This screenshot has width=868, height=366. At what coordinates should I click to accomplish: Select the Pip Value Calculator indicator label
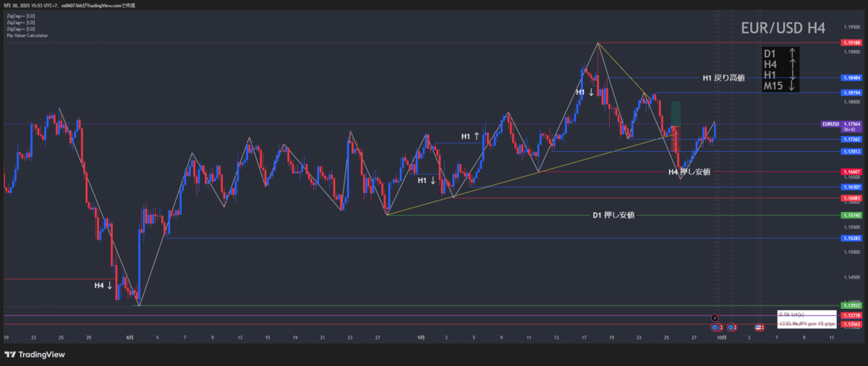(27, 35)
